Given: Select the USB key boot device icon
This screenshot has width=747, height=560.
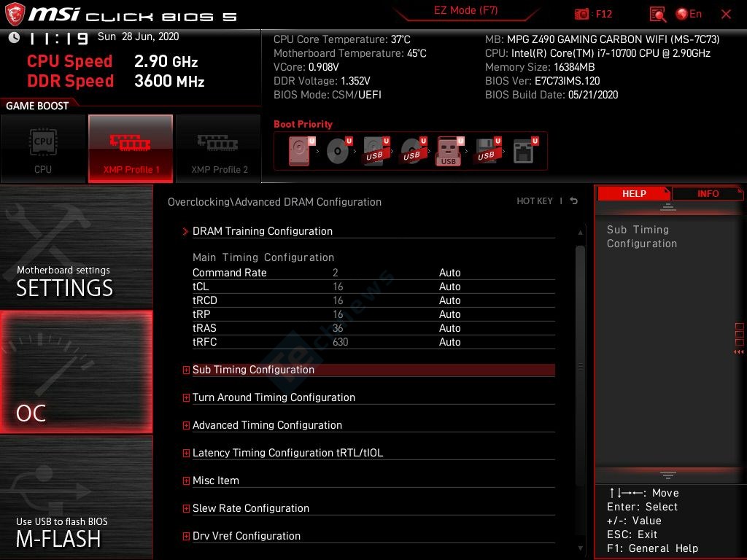Looking at the screenshot, I should click(449, 151).
